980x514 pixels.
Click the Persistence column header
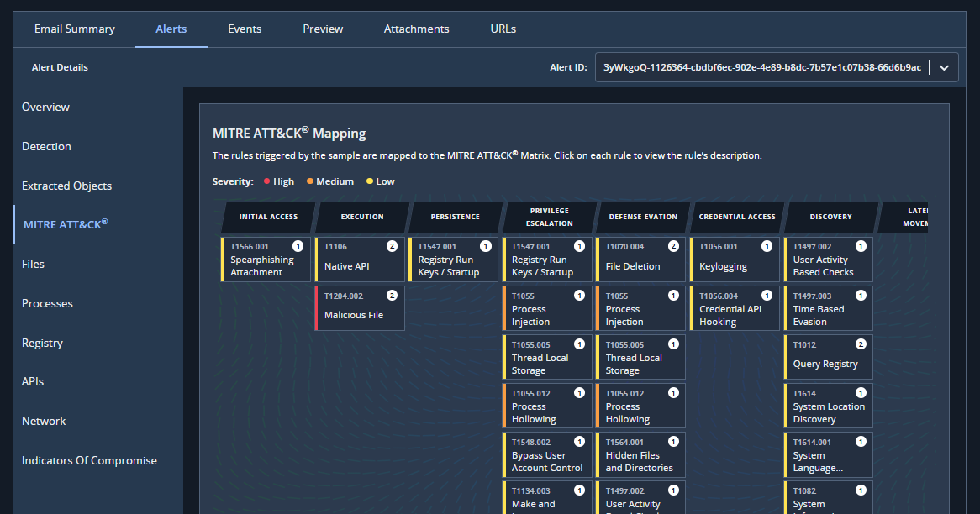[455, 217]
